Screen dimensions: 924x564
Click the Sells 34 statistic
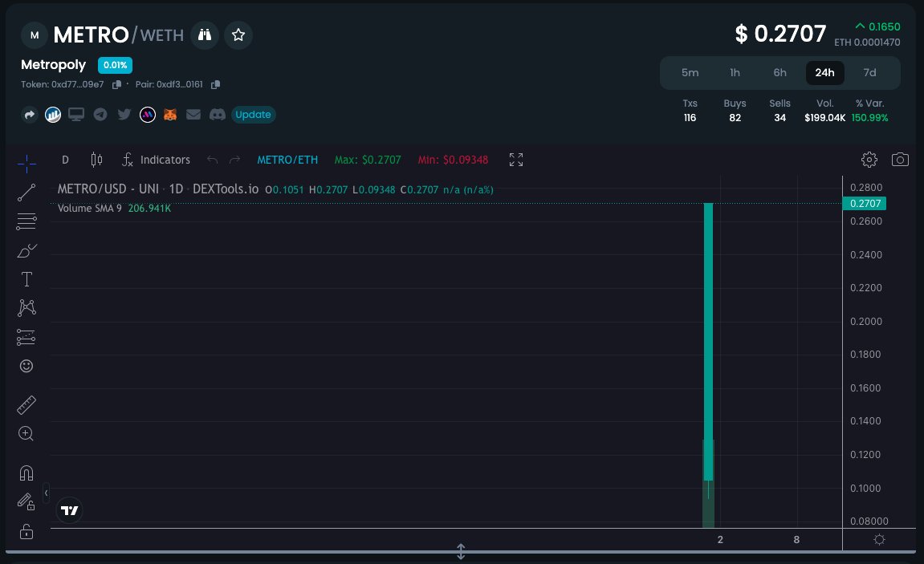[779, 111]
